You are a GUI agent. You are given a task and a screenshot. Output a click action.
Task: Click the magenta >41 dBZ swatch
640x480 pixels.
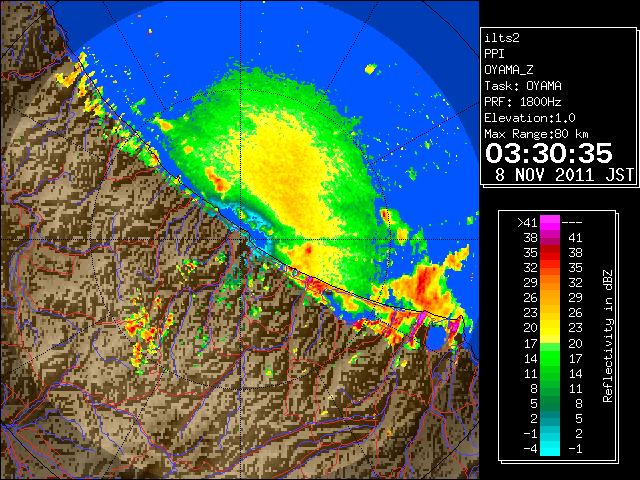click(550, 222)
